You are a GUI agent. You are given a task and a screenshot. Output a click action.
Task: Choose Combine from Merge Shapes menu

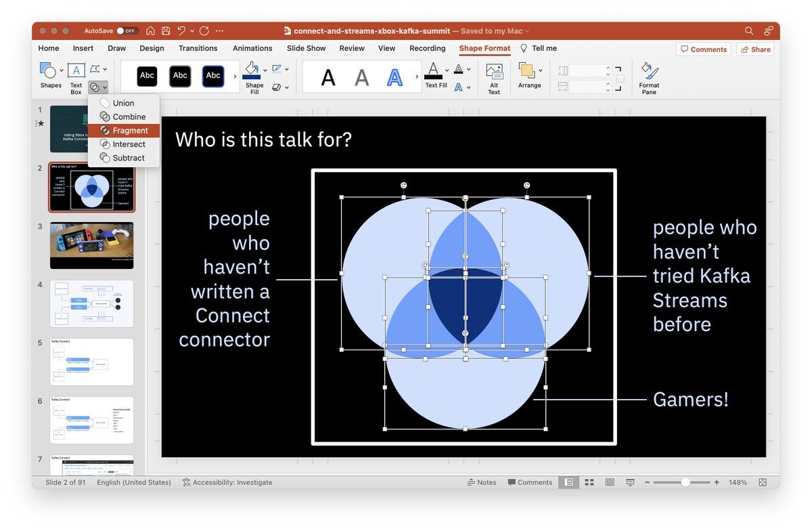[x=124, y=116]
